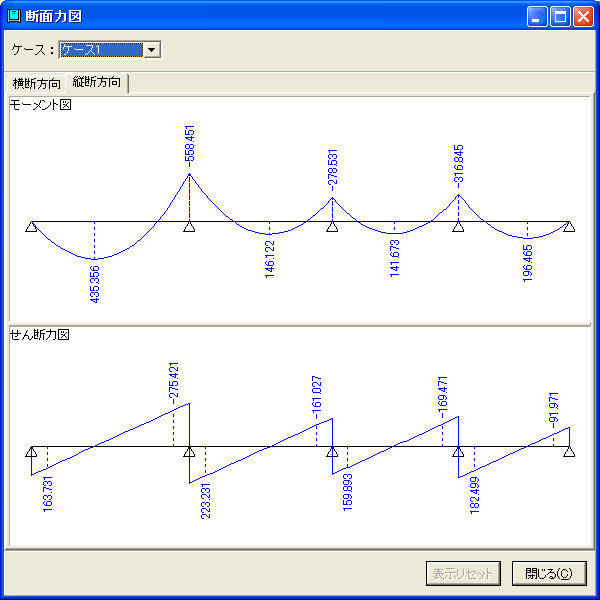The height and width of the screenshot is (600, 600).
Task: Switch to the 横断方向 tab
Action: (x=36, y=83)
